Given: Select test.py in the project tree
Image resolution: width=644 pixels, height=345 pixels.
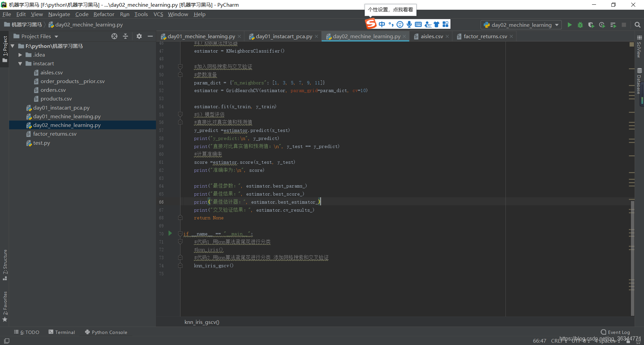Looking at the screenshot, I should point(42,143).
